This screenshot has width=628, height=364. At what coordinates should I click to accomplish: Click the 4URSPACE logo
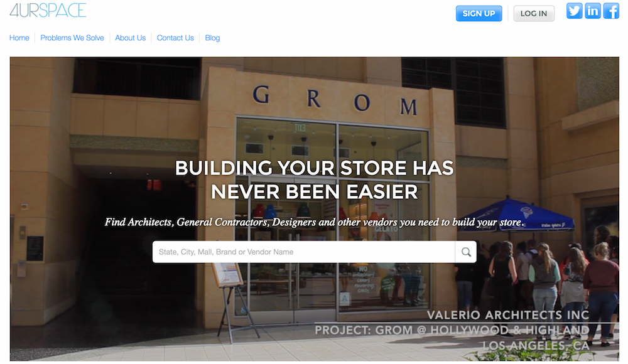[x=48, y=11]
